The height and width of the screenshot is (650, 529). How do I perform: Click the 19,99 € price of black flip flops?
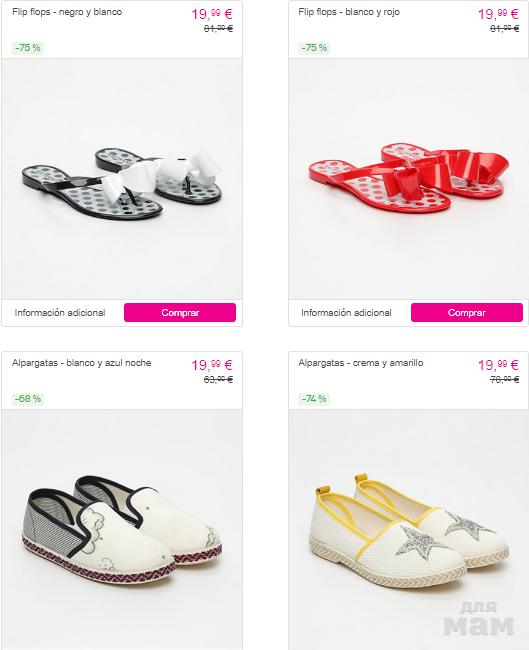(x=212, y=14)
